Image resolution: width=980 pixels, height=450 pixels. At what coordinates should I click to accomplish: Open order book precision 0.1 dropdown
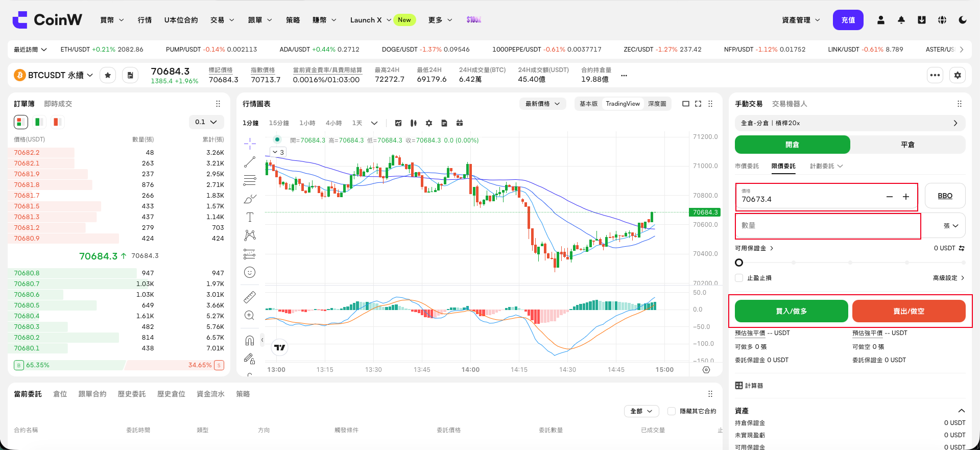tap(206, 122)
